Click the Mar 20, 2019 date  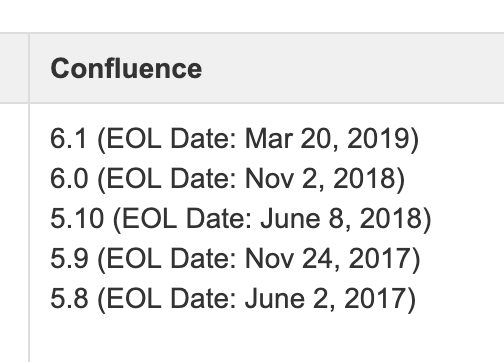point(328,139)
